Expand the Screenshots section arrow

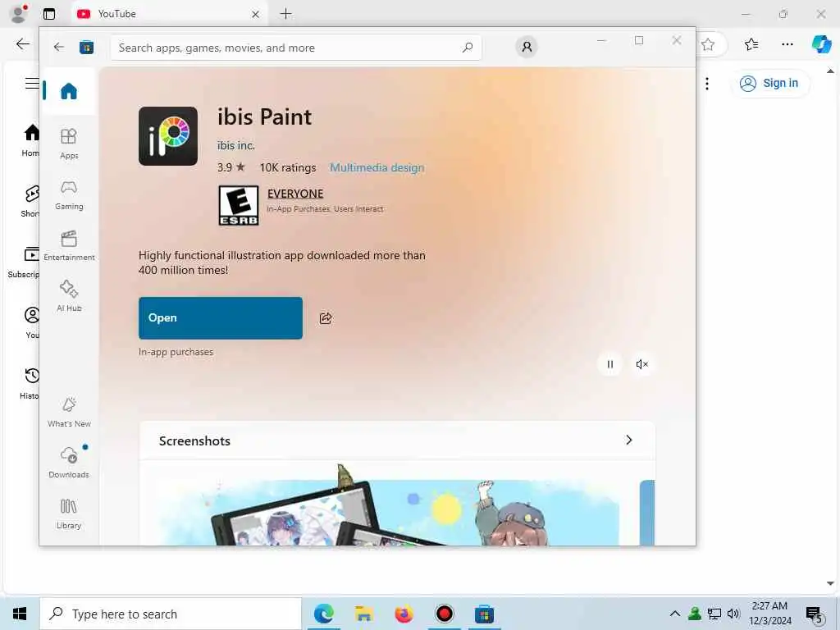click(x=629, y=440)
